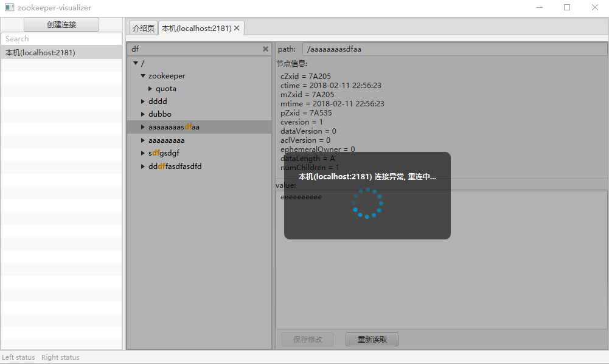Expand the aaaaaaaasdfaa node
Screen dimensions: 609x364
143,127
